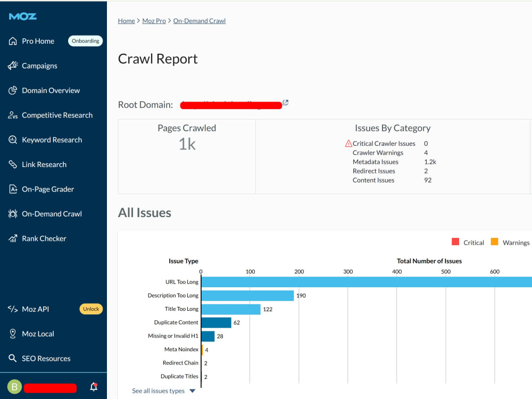This screenshot has width=532, height=399.
Task: Navigate to Link Research
Action: tap(44, 164)
